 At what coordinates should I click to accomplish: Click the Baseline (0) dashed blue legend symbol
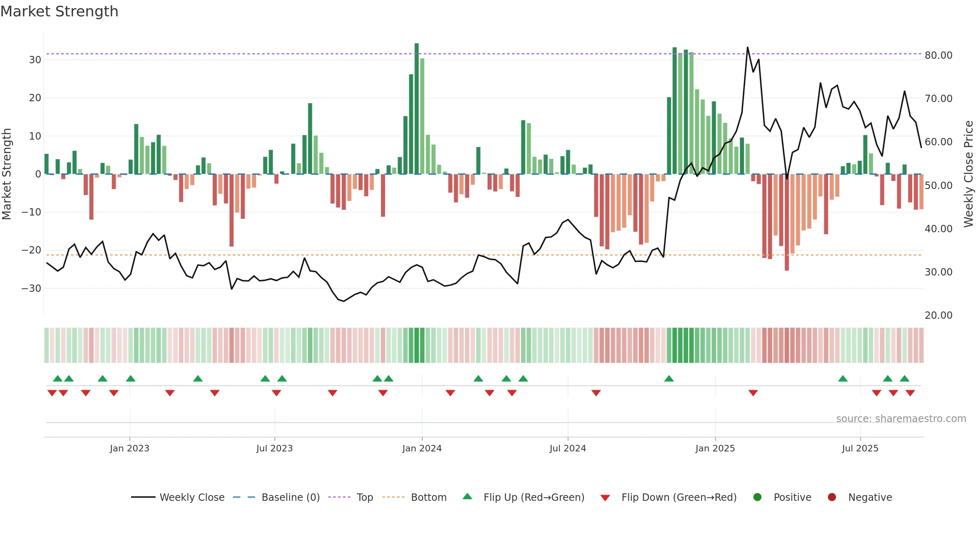244,497
